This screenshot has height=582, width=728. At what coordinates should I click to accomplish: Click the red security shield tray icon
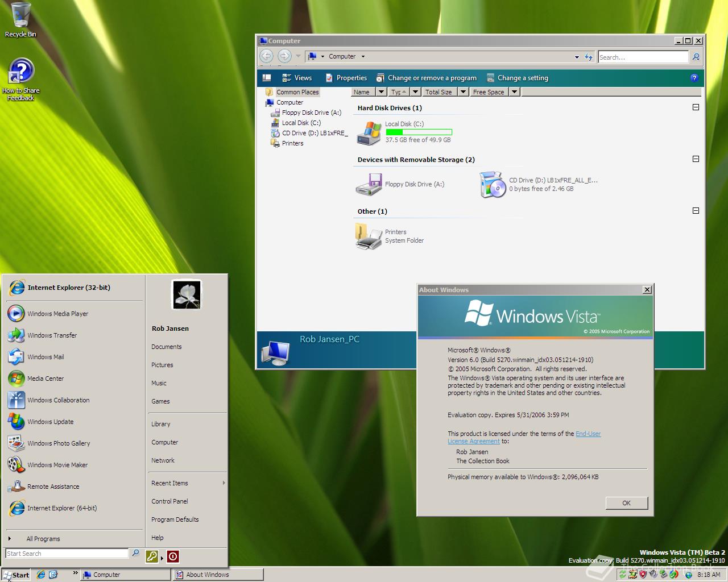click(x=643, y=575)
